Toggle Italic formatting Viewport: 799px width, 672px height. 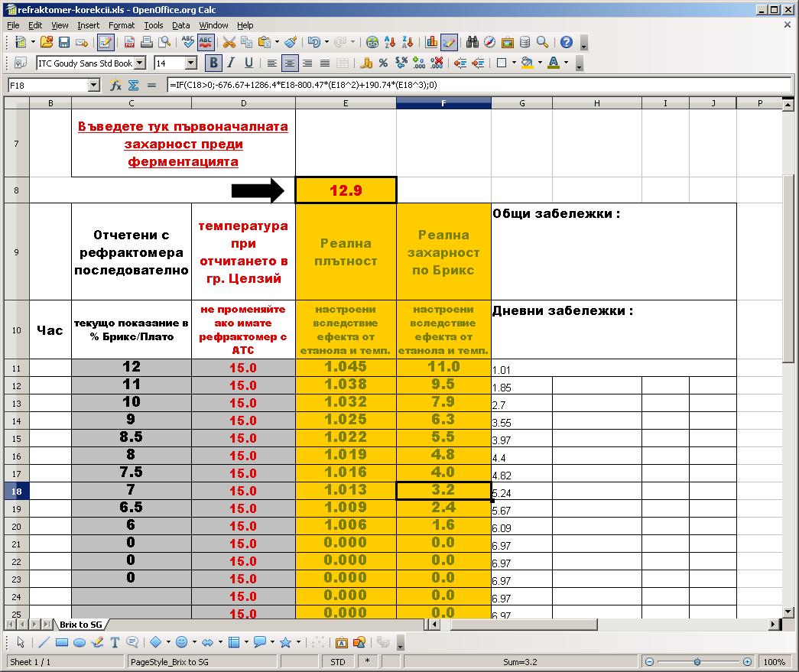231,63
